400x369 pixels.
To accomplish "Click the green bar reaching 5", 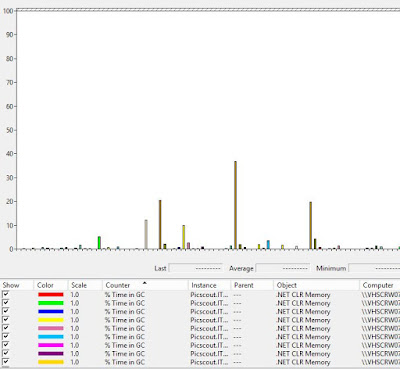I will tap(99, 243).
